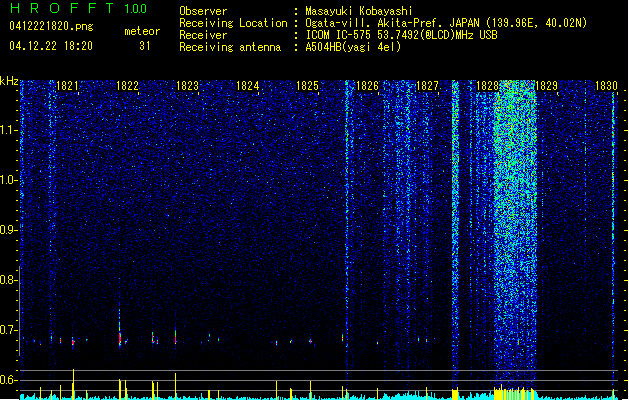Image resolution: width=629 pixels, height=400 pixels.
Task: Click the 1830 time marker
Action: (x=607, y=86)
